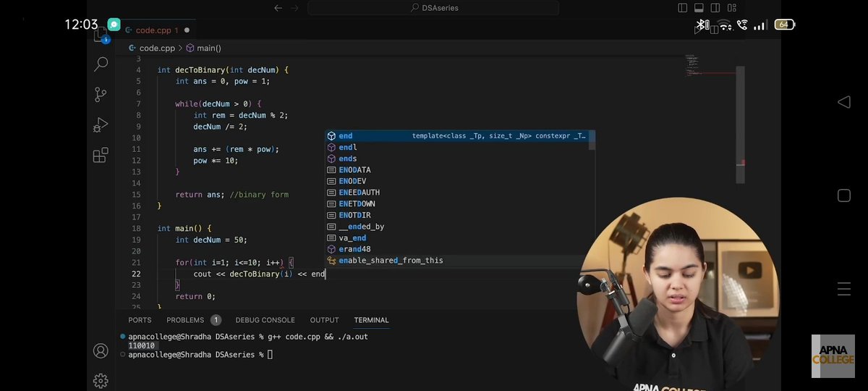Select the code.cpp editor tab
The width and height of the screenshot is (868, 391).
(156, 30)
